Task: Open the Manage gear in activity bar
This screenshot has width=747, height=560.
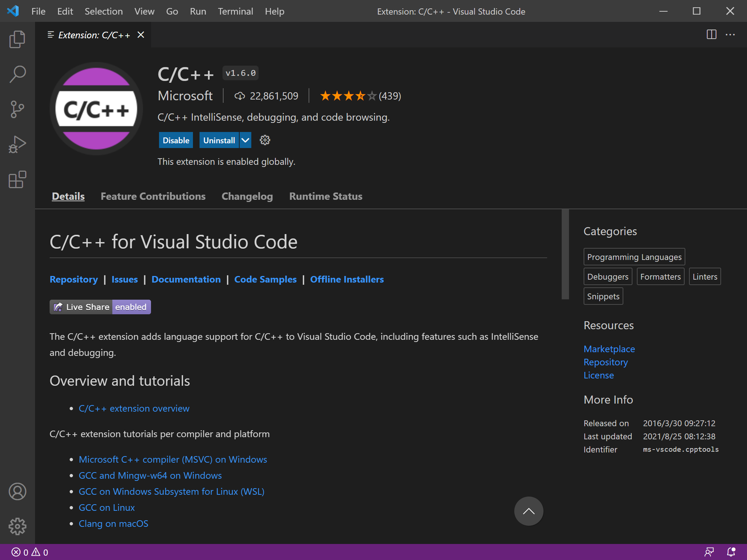Action: [17, 526]
